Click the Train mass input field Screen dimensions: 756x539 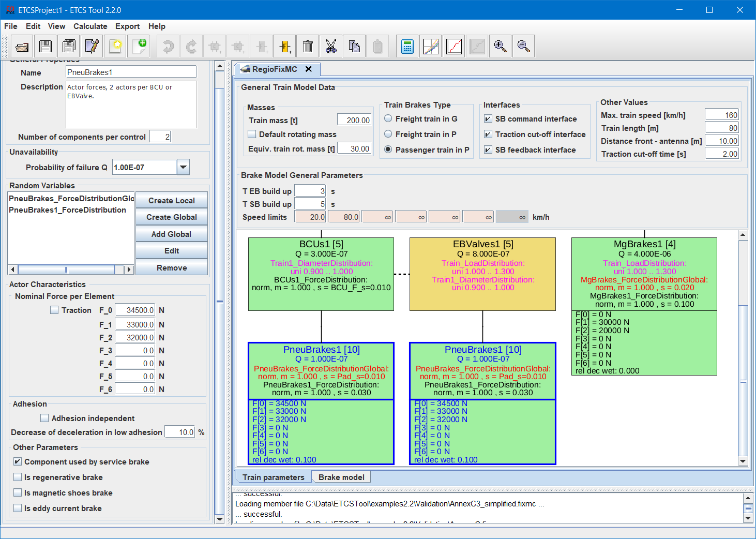(x=354, y=120)
